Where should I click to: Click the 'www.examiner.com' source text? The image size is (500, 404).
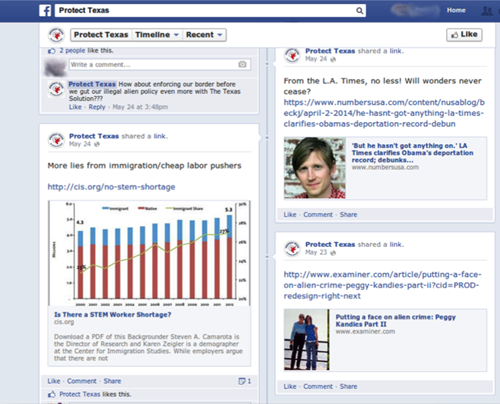(365, 331)
